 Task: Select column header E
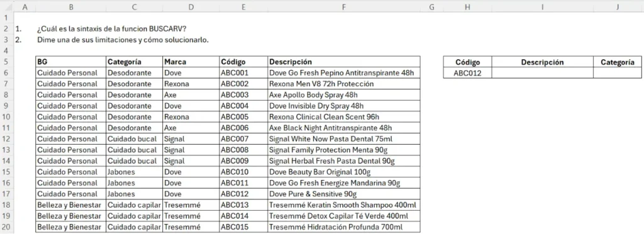243,7
